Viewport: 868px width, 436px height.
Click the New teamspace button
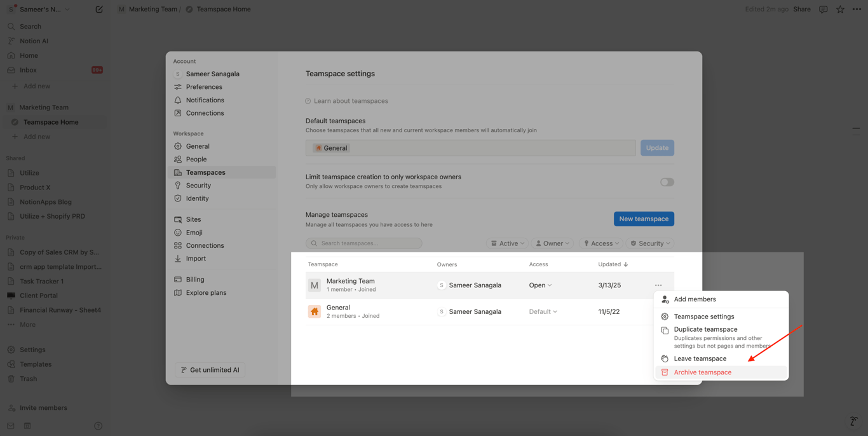tap(644, 219)
